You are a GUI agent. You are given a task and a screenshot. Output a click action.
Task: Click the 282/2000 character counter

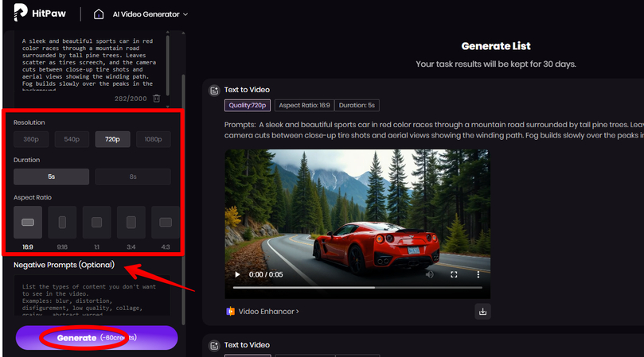(x=131, y=99)
